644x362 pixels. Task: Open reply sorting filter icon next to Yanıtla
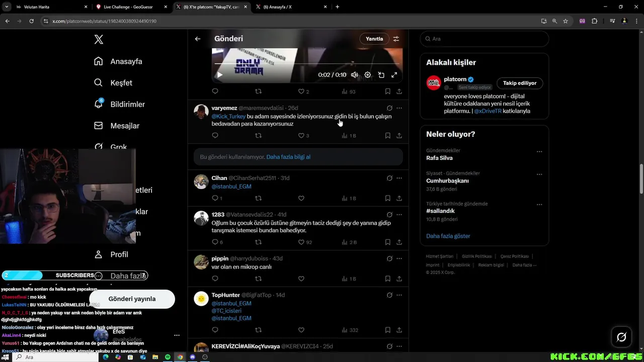[x=396, y=39]
